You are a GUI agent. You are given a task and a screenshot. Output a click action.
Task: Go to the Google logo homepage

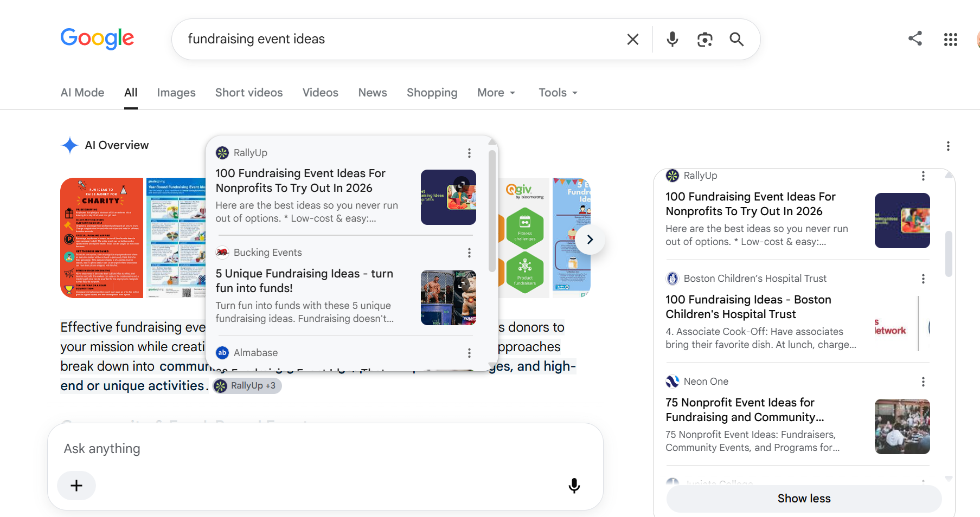tap(97, 38)
